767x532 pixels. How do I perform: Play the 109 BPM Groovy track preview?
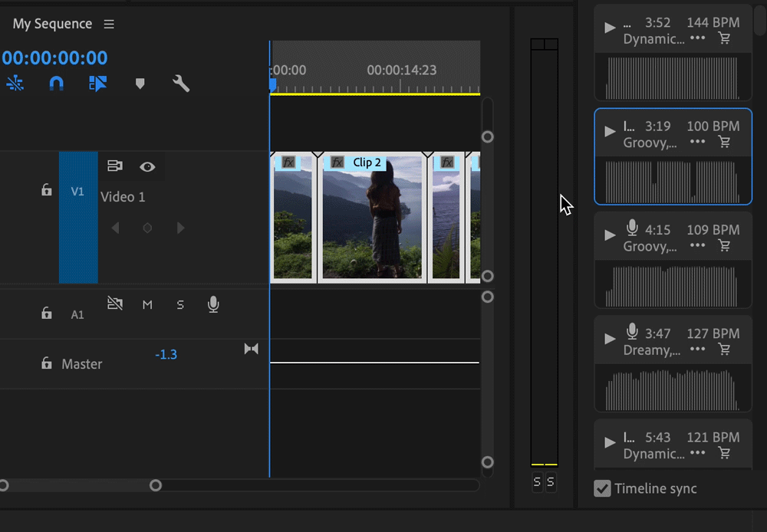pos(611,235)
